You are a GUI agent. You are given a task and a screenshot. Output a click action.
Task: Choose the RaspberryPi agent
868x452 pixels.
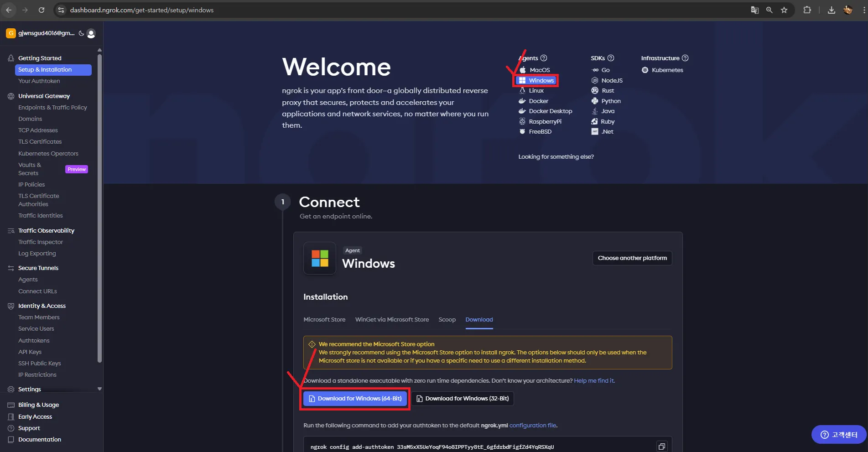click(540, 121)
